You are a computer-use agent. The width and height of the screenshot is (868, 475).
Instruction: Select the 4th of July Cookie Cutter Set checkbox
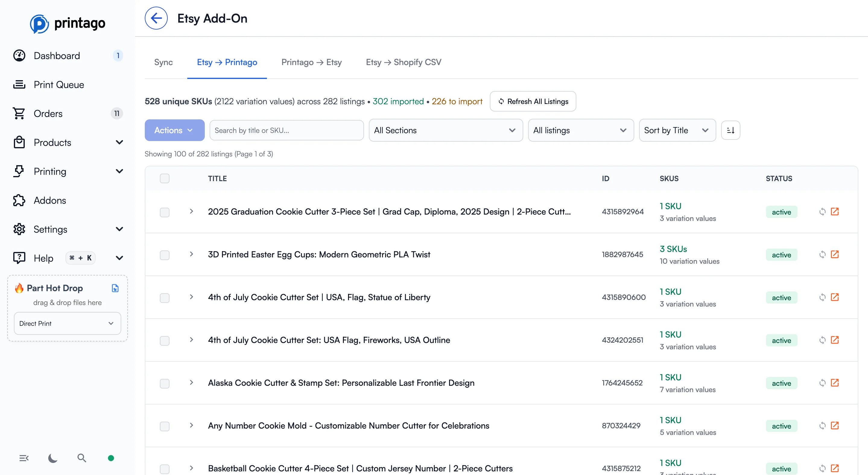tap(165, 297)
